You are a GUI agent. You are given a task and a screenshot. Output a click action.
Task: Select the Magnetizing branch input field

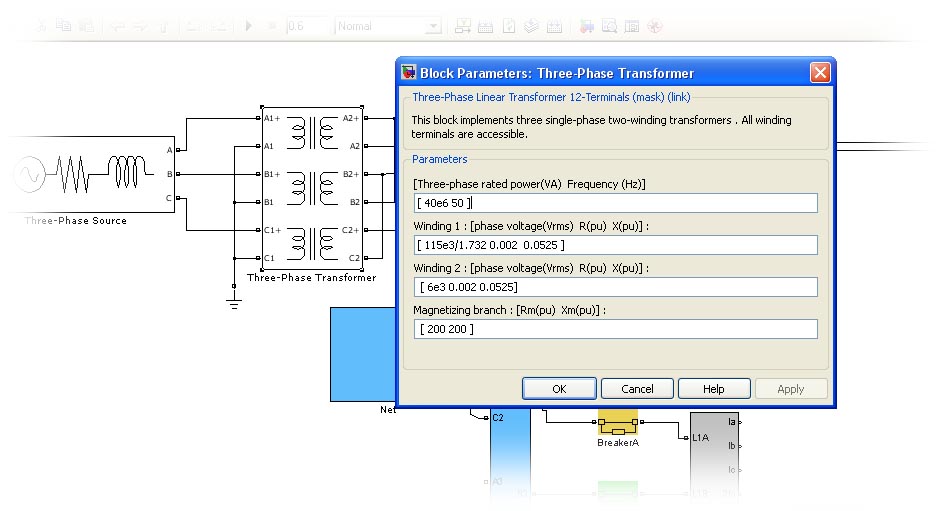[615, 329]
